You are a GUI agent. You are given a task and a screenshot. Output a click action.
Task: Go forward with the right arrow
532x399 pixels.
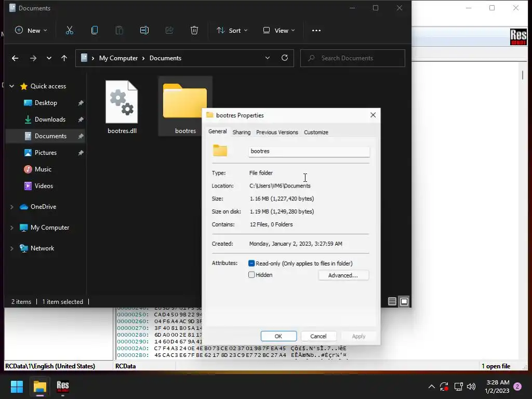point(33,58)
